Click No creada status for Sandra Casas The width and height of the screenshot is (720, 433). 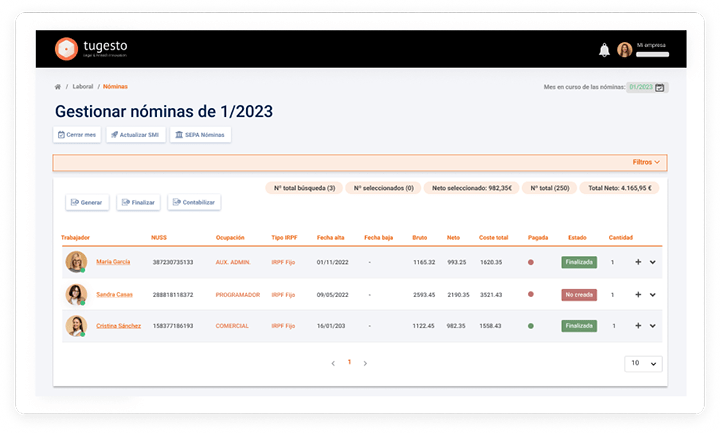coord(579,295)
